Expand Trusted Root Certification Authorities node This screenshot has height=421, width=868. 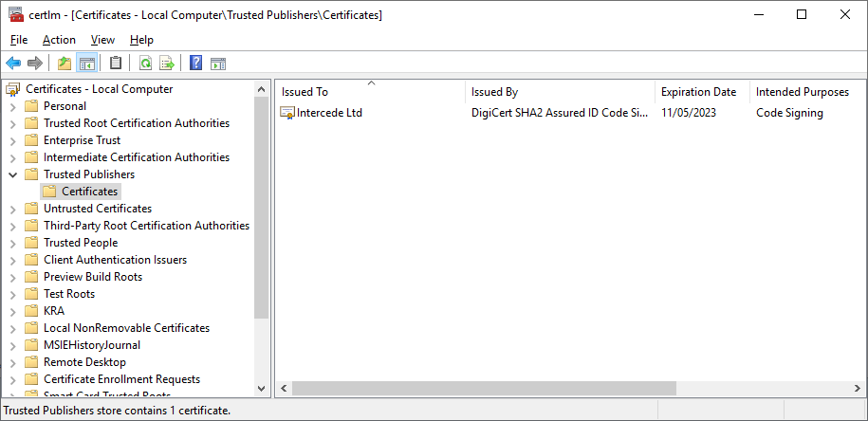(13, 123)
